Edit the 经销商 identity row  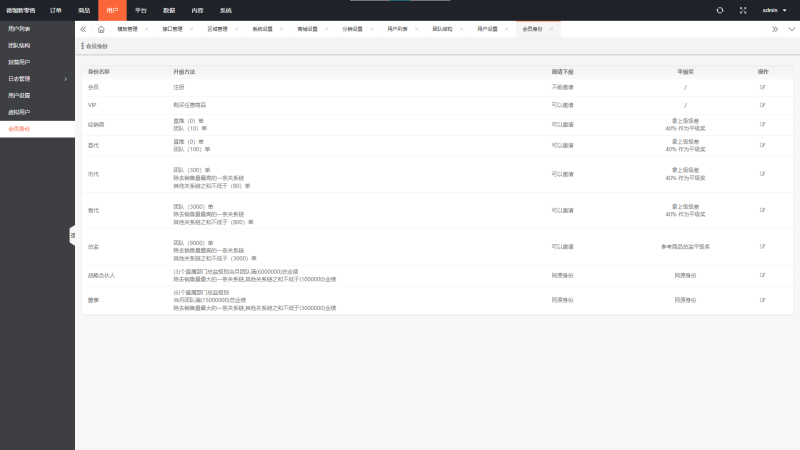[762, 124]
